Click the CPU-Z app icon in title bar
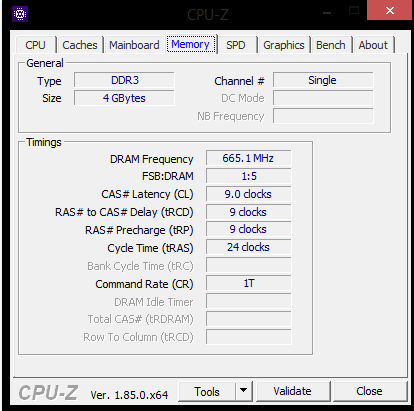414x411 pixels. (x=20, y=14)
